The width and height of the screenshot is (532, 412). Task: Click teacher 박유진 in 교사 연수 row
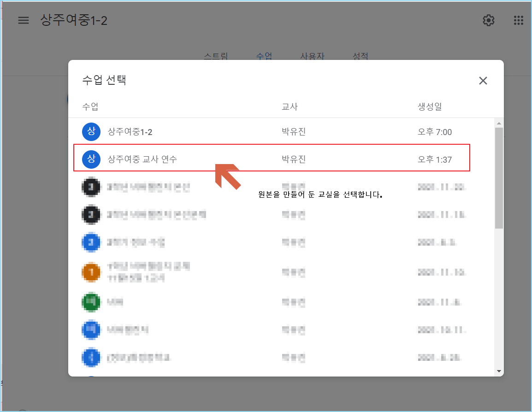click(294, 159)
